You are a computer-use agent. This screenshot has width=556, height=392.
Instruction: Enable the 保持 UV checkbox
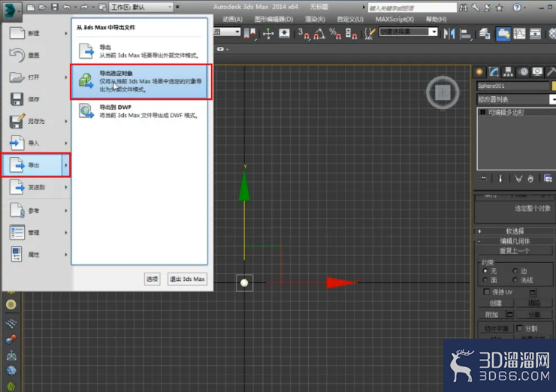click(x=487, y=291)
